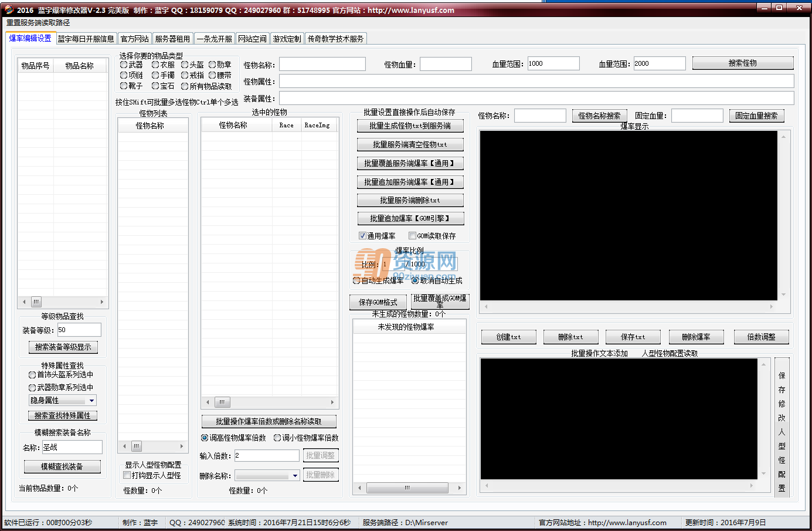Image resolution: width=812 pixels, height=531 pixels.
Task: Open the 隐身属性 dropdown
Action: [62, 400]
